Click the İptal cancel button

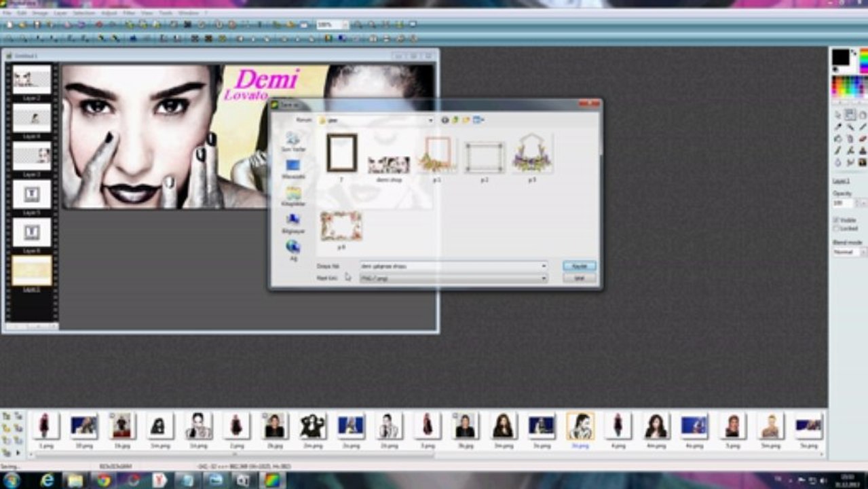[x=580, y=278]
